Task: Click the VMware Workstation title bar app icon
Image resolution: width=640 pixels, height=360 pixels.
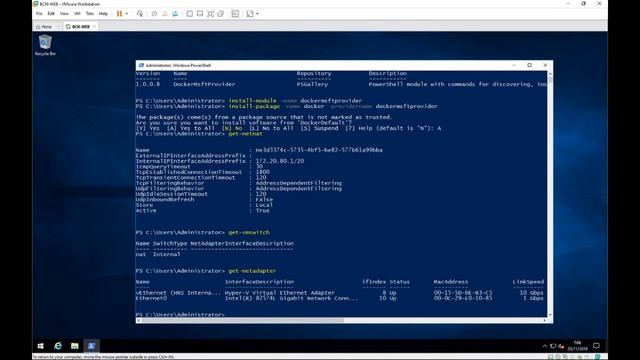Action: pyautogui.click(x=36, y=4)
